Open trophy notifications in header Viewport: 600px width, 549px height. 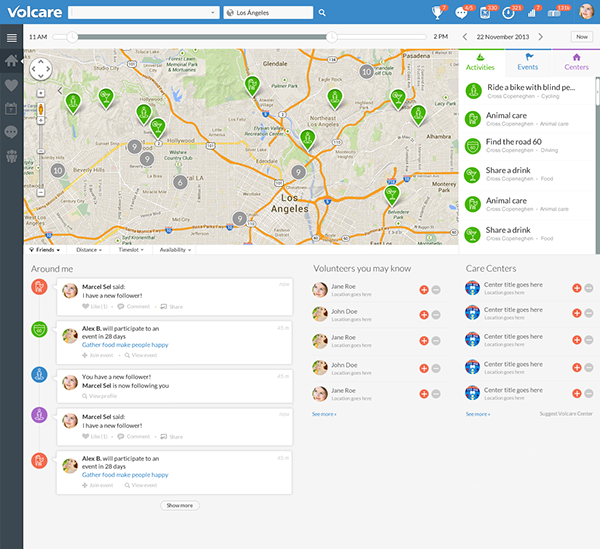click(437, 13)
